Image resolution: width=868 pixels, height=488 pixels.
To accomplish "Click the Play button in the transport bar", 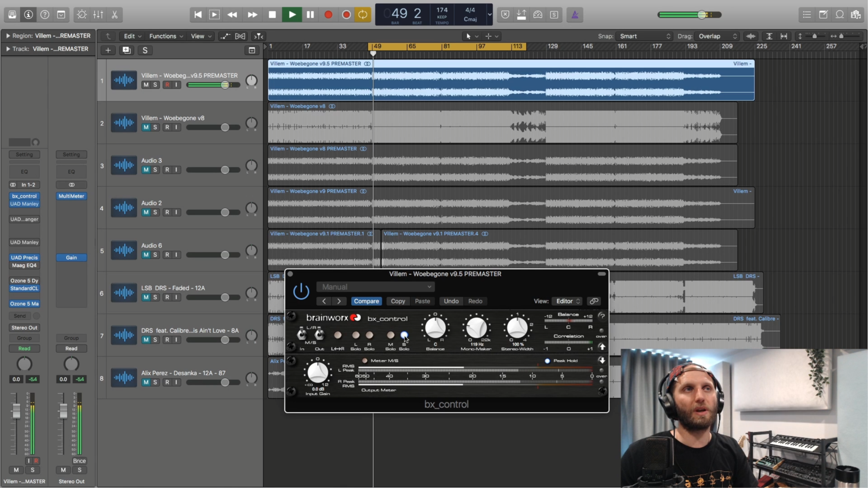I will click(292, 15).
